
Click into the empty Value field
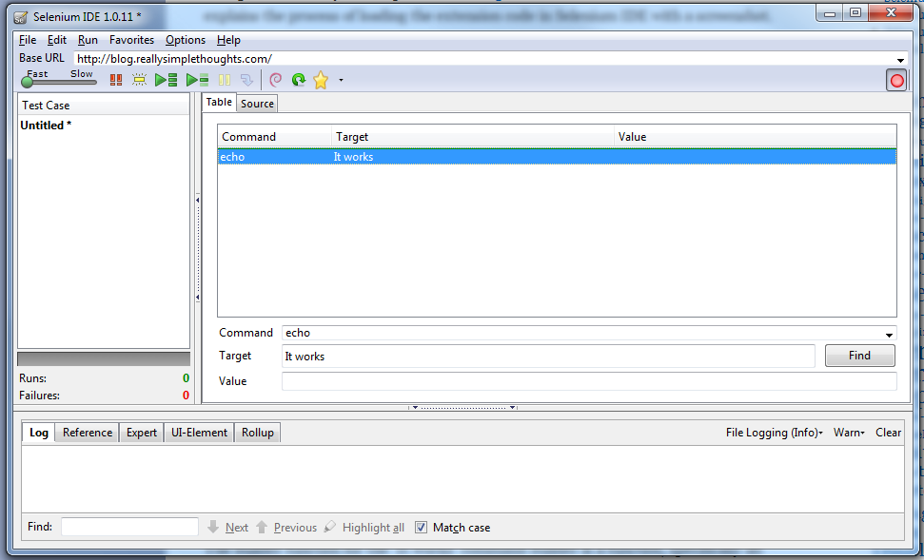click(x=589, y=381)
